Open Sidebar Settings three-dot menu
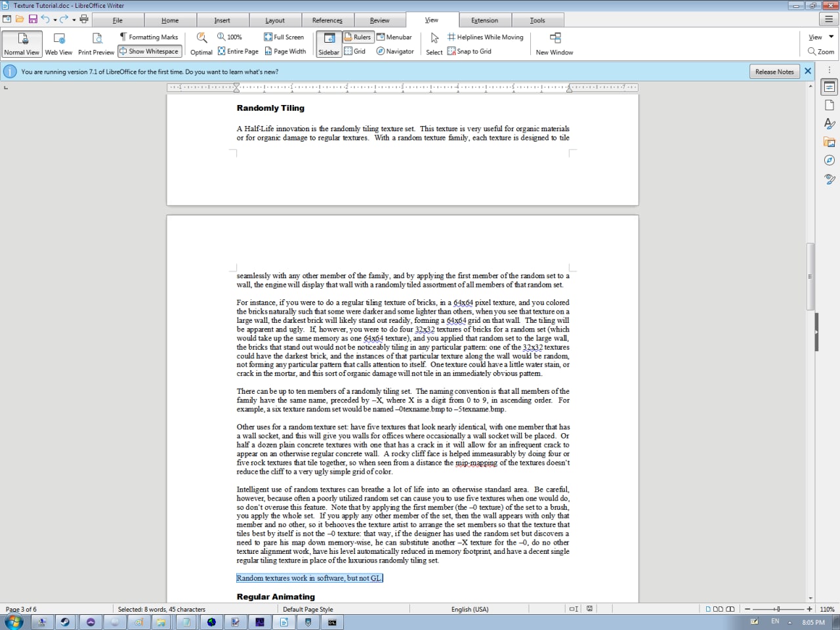Screen dimensions: 840x630 coord(829,70)
